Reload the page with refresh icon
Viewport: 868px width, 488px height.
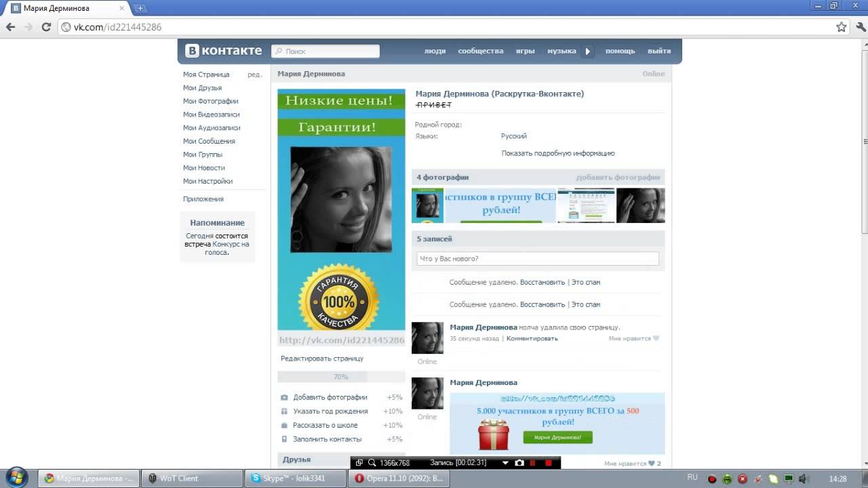[x=46, y=27]
